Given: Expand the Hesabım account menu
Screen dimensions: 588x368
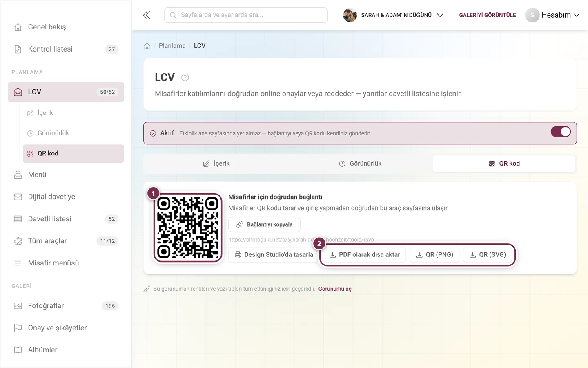Looking at the screenshot, I should [552, 15].
